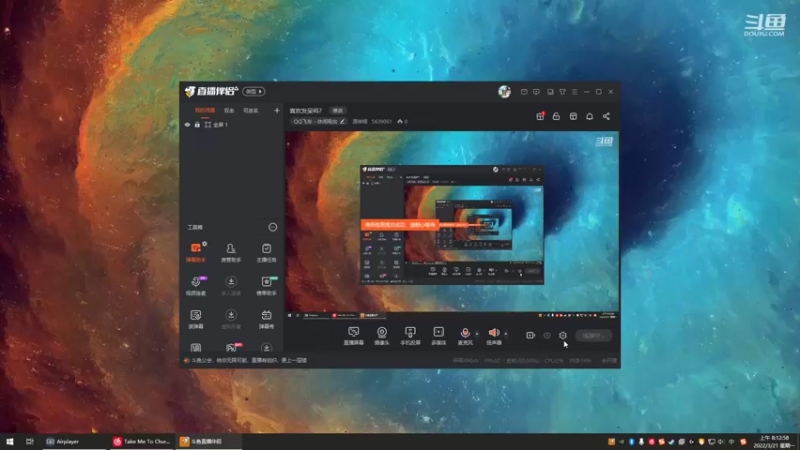Screen dimensions: 800x450
Task: Click the orange microphone icon
Action: tap(465, 333)
